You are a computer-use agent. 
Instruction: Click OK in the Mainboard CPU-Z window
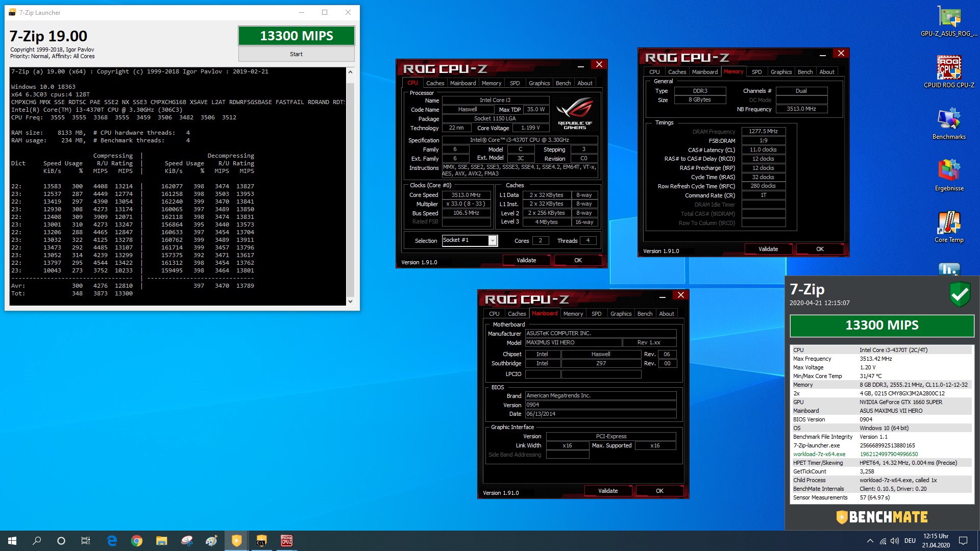(659, 491)
